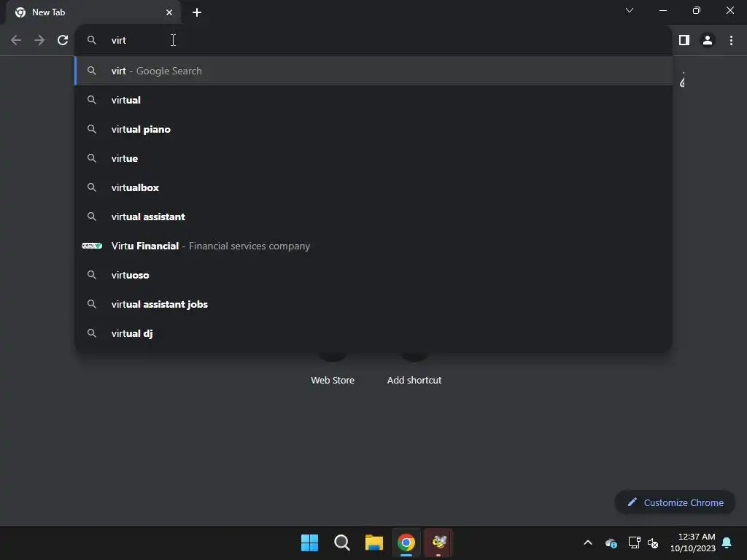The image size is (747, 560).
Task: Click the search icon beside 'virtual piano'
Action: [92, 129]
